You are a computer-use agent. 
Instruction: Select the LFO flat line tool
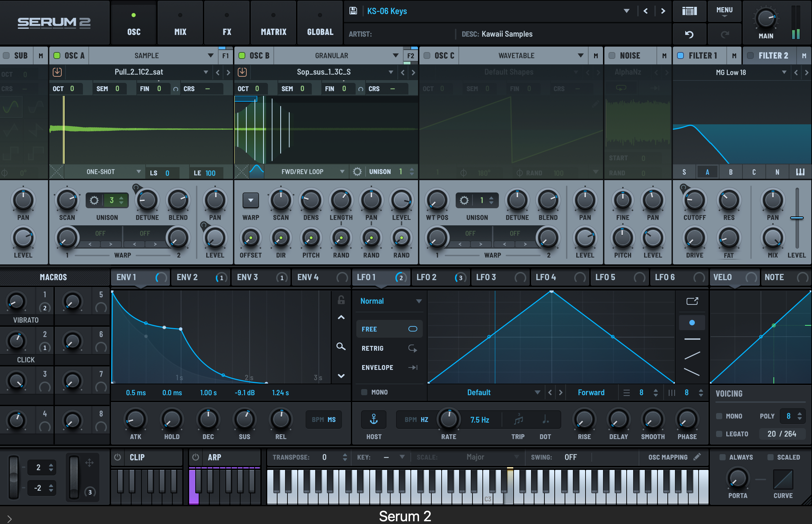[x=692, y=339]
